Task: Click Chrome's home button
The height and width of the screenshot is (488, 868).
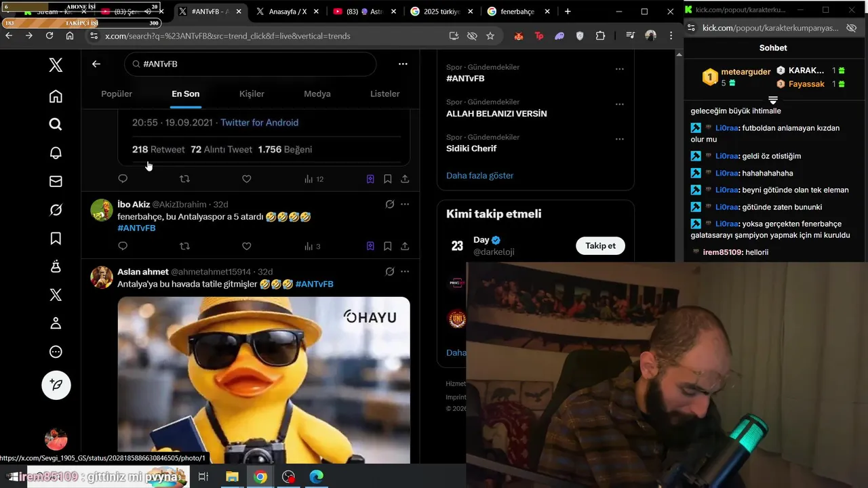Action: [69, 35]
